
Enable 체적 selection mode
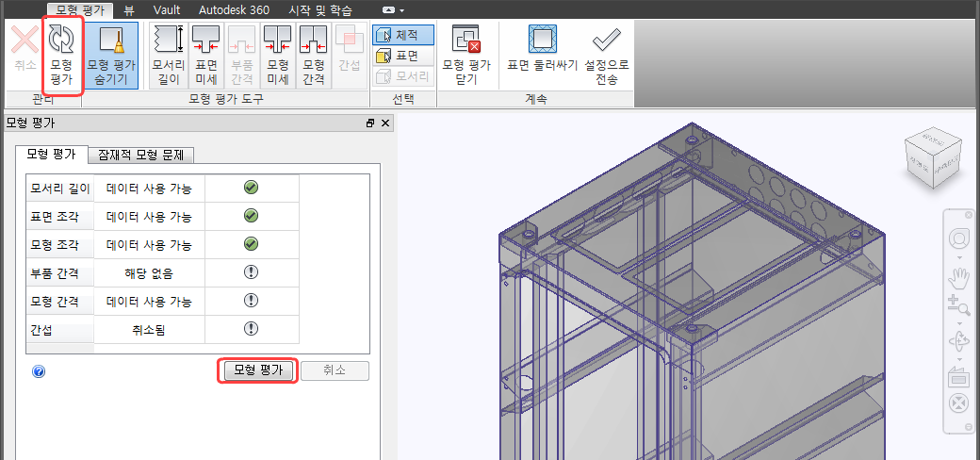click(403, 35)
